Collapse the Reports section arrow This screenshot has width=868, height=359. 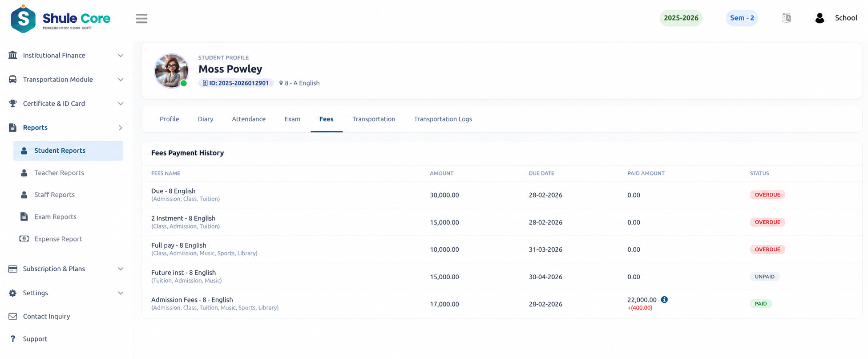[120, 127]
